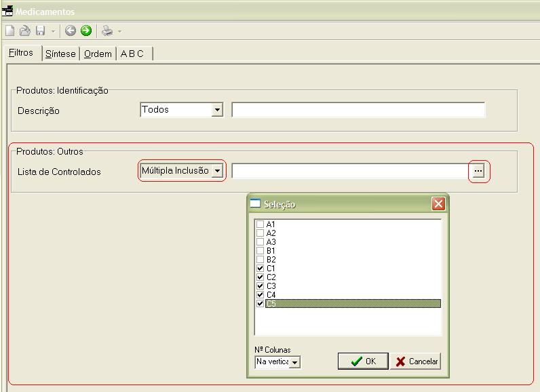Viewport: 540px width, 392px height.
Task: Click the Print toolbar icon
Action: [x=107, y=31]
